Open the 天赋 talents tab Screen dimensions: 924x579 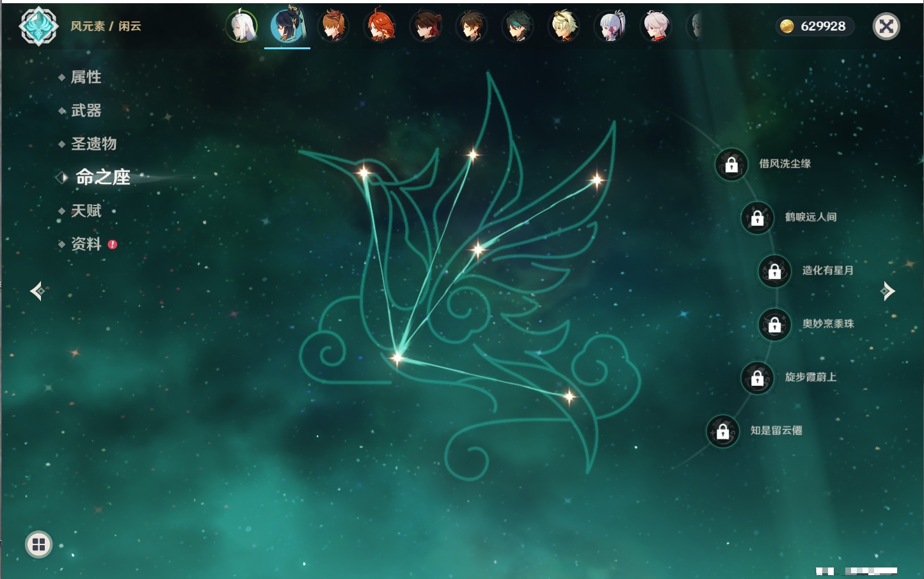click(x=86, y=210)
